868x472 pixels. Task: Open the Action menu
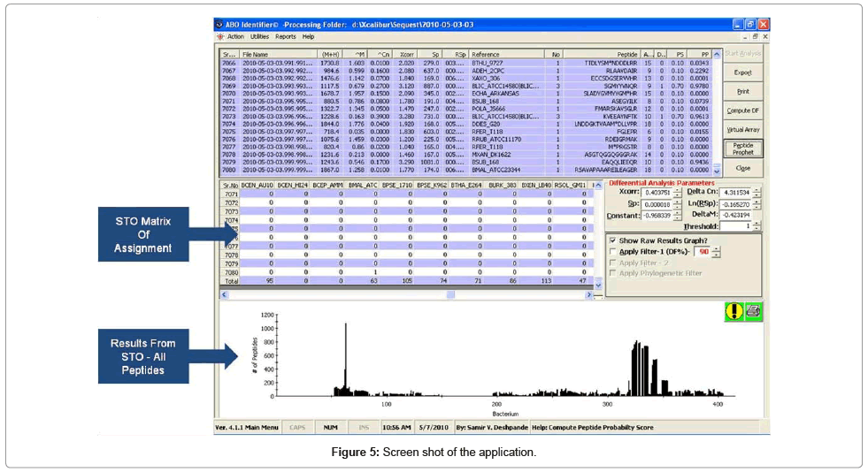click(x=235, y=37)
